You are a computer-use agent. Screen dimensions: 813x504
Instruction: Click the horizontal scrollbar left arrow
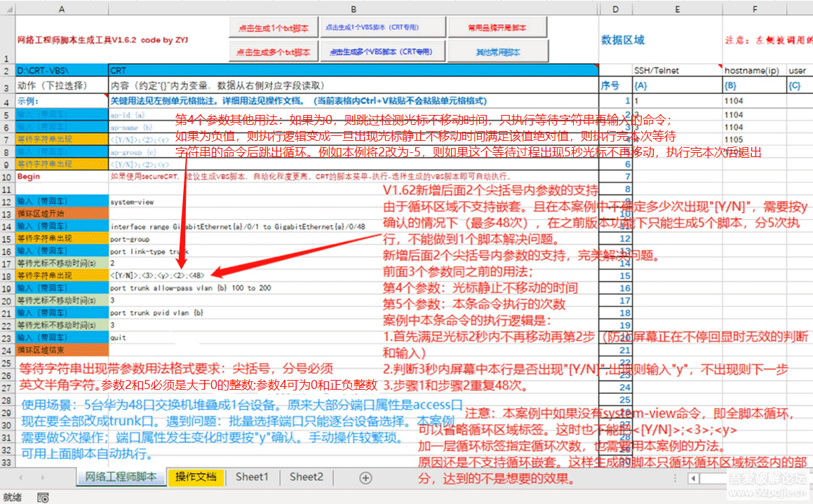coord(693,479)
